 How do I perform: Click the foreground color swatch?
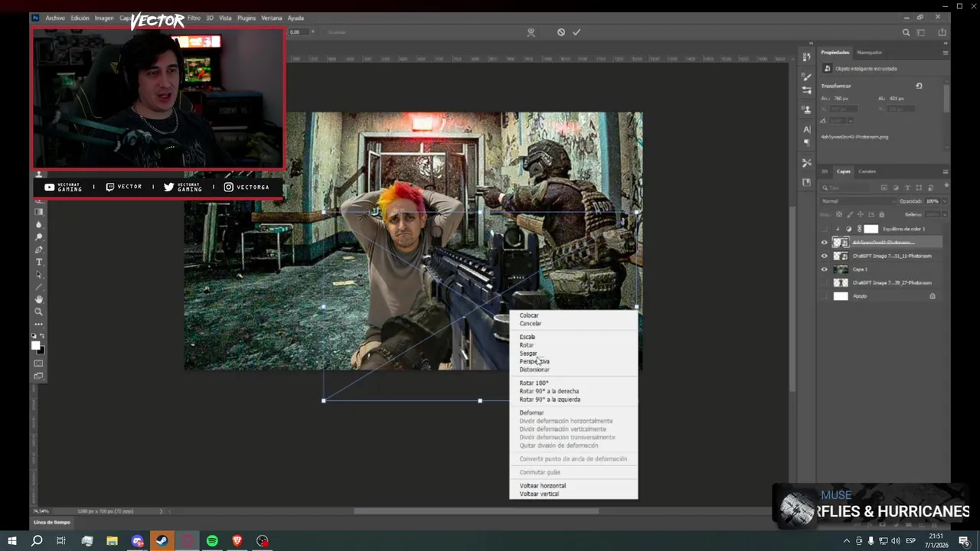(x=35, y=346)
